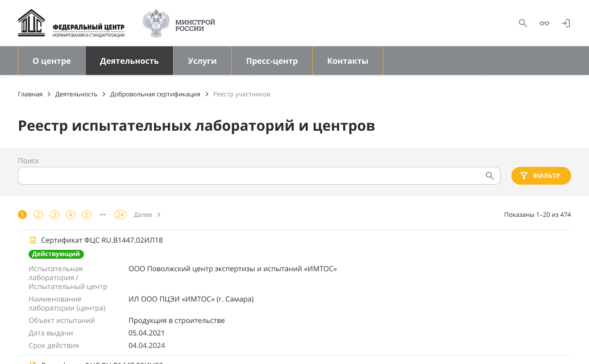Go to Добровольная сертификация breadcrumb
The height and width of the screenshot is (364, 589).
(x=155, y=94)
